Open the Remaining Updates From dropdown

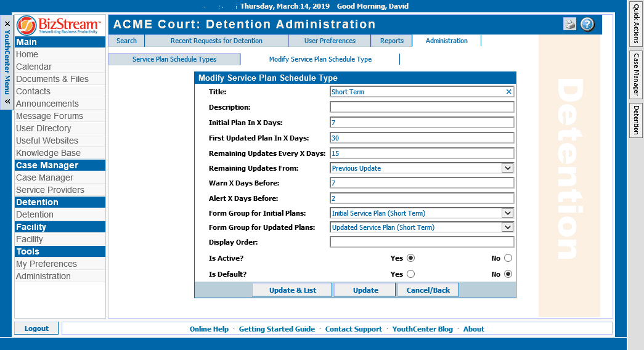pyautogui.click(x=508, y=168)
